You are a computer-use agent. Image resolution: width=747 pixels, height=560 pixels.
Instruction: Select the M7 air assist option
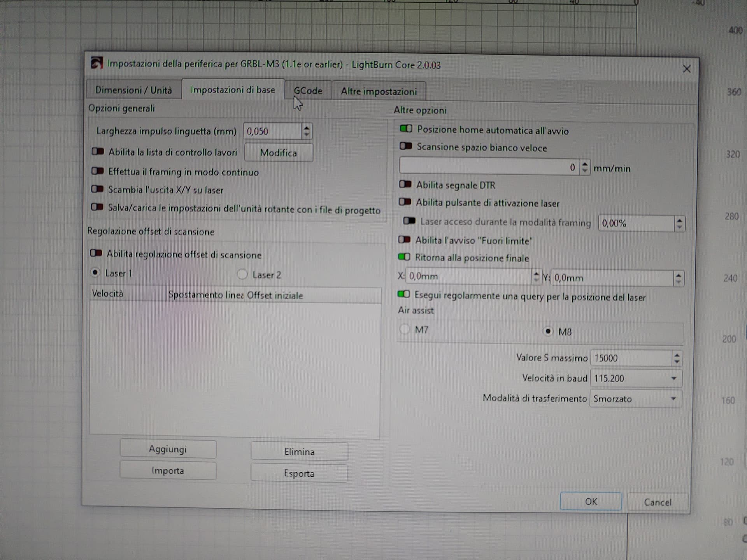405,329
